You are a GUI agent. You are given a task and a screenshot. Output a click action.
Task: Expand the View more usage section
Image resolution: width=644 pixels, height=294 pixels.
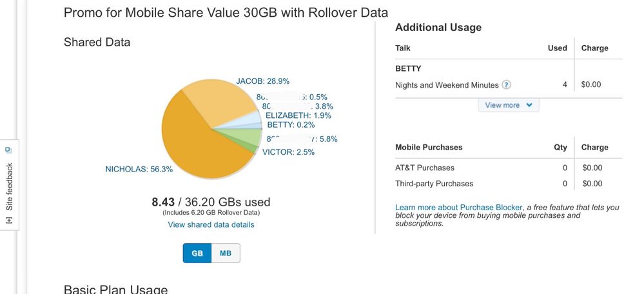(x=509, y=105)
